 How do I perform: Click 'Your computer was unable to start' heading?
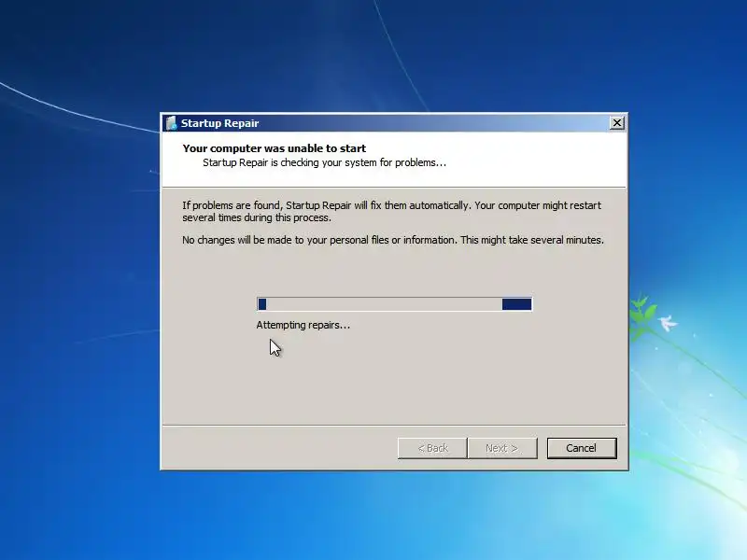pyautogui.click(x=275, y=148)
